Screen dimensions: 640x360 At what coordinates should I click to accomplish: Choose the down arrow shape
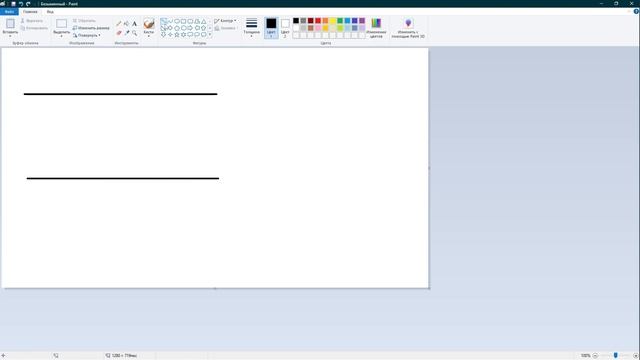pyautogui.click(x=164, y=35)
